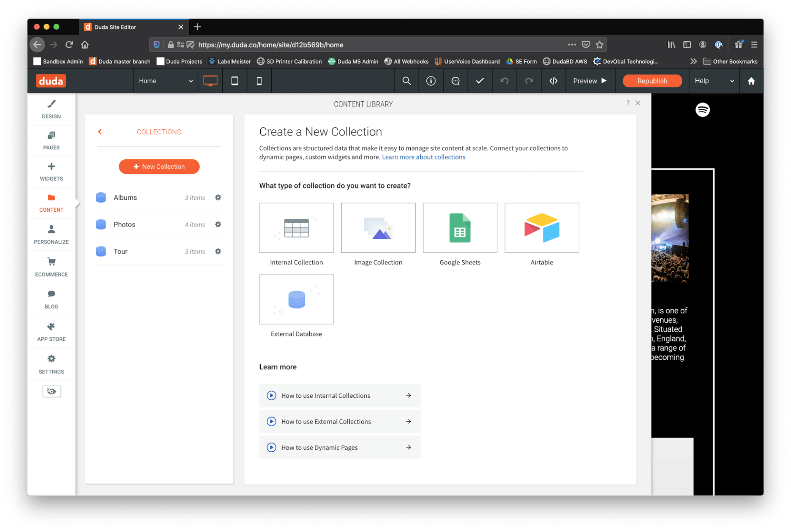Open the Personalize section
The height and width of the screenshot is (532, 791).
click(x=51, y=234)
